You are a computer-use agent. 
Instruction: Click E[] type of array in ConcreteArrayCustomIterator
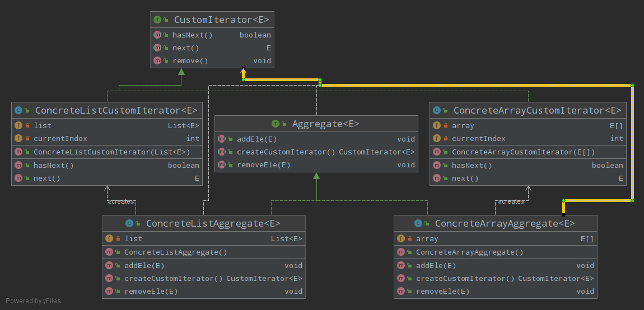pyautogui.click(x=616, y=126)
